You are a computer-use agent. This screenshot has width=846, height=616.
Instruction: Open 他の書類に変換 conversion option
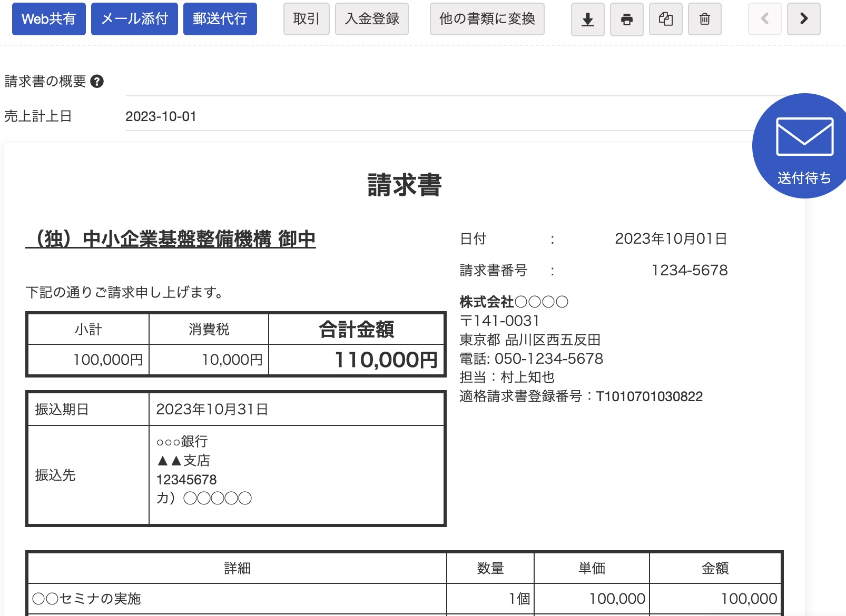coord(487,19)
